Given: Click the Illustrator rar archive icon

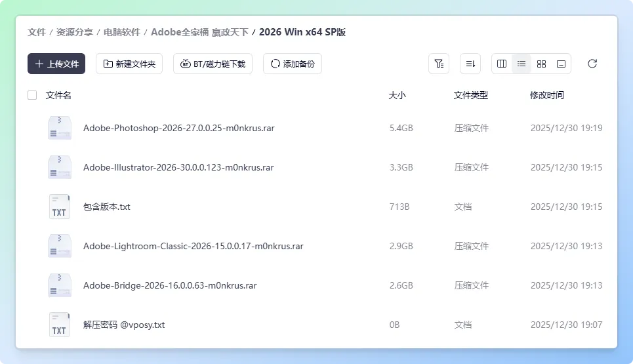Looking at the screenshot, I should click(60, 167).
